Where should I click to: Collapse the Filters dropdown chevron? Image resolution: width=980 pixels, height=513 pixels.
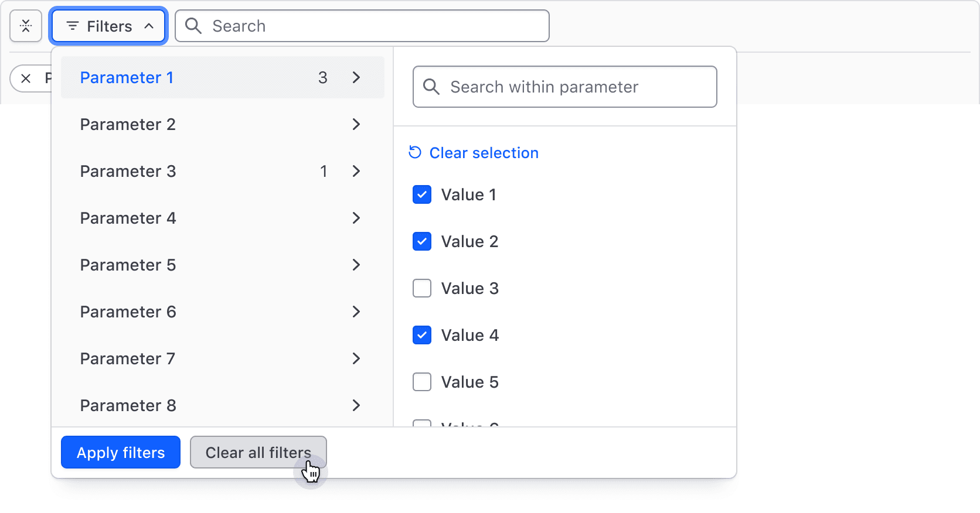(x=149, y=26)
